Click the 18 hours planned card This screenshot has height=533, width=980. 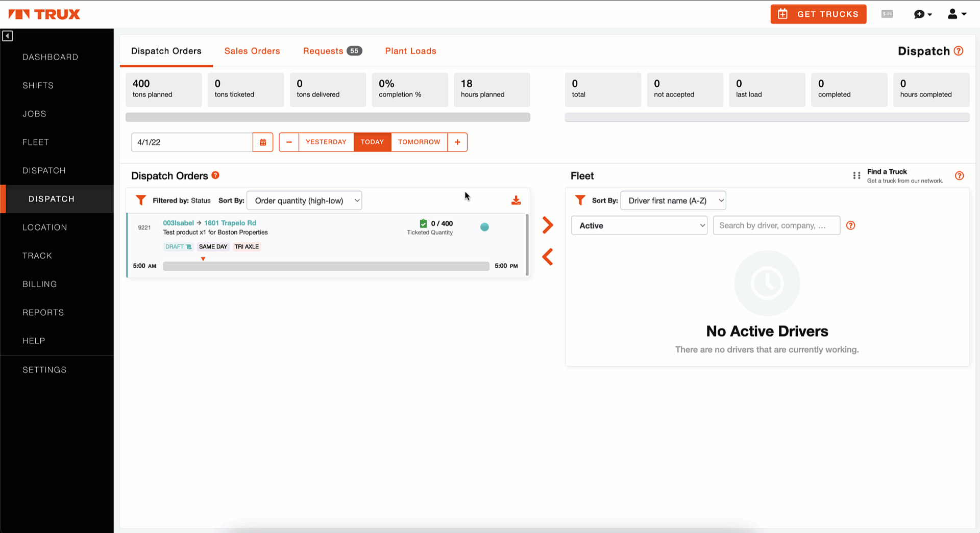click(x=492, y=90)
